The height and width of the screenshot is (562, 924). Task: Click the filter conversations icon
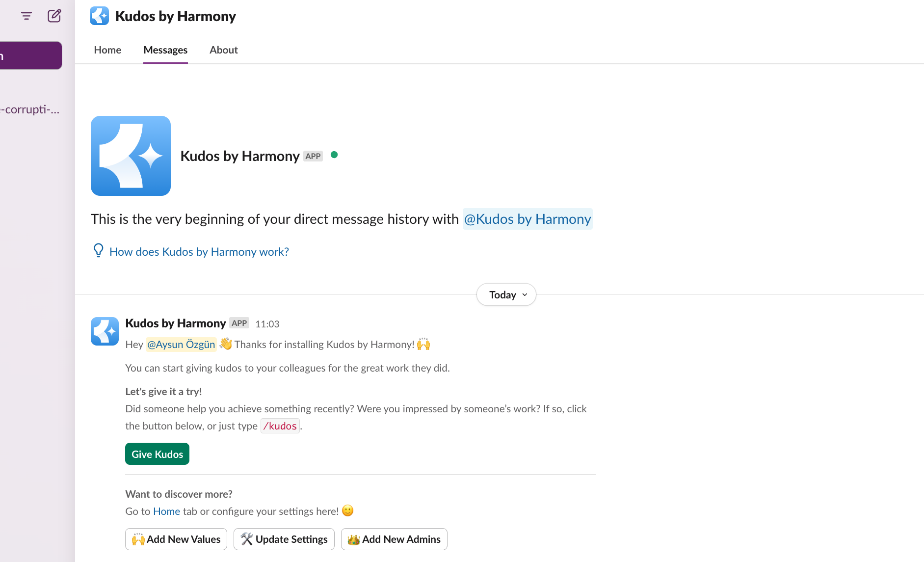coord(26,16)
